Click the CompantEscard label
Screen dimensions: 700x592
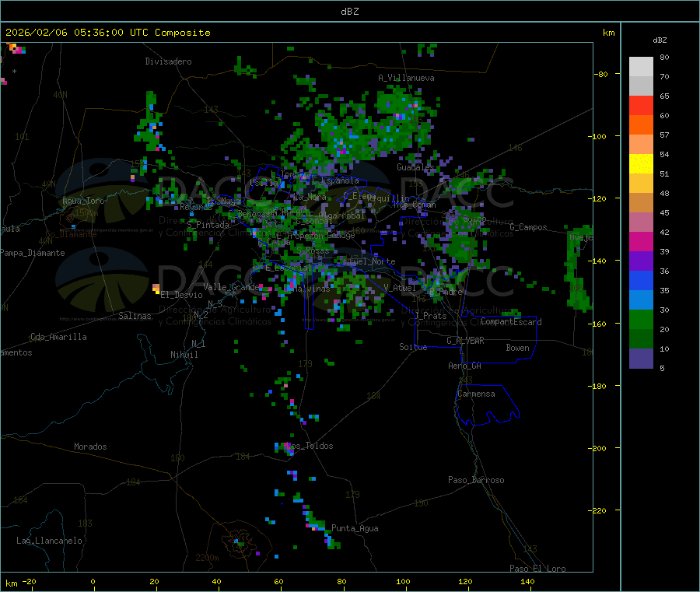pos(511,321)
